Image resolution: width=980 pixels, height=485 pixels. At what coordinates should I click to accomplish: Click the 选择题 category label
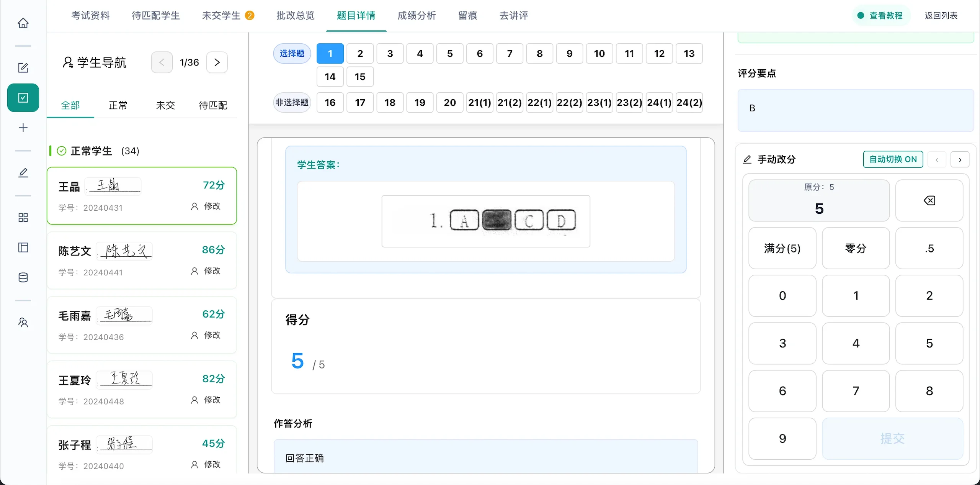point(292,54)
